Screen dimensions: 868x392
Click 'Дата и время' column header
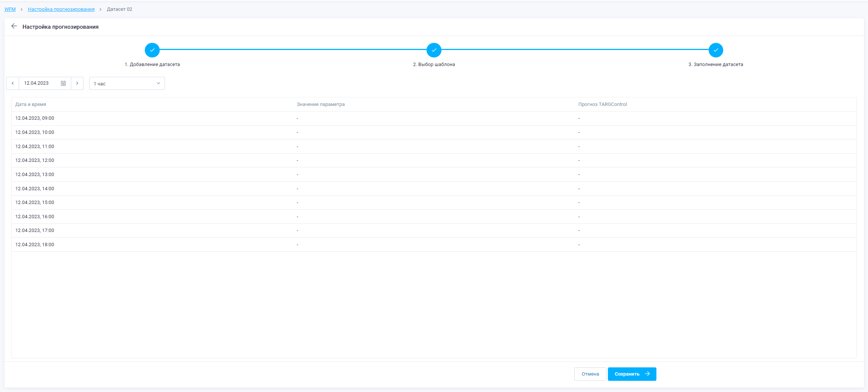(31, 104)
